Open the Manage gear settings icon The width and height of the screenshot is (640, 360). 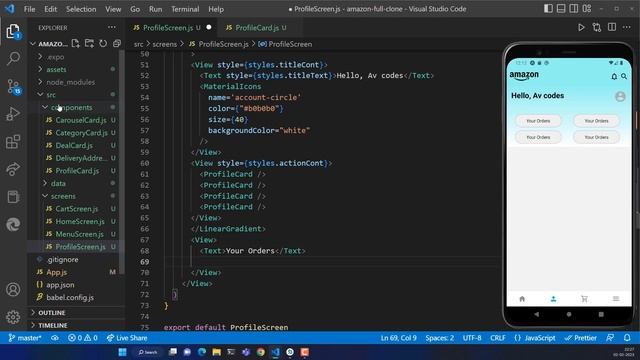(13, 317)
